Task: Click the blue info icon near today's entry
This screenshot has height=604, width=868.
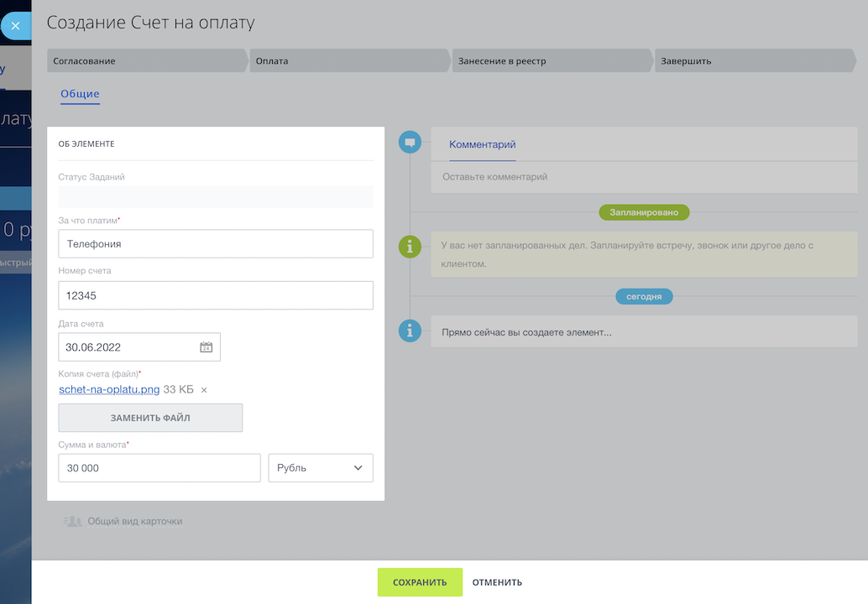Action: 410,331
